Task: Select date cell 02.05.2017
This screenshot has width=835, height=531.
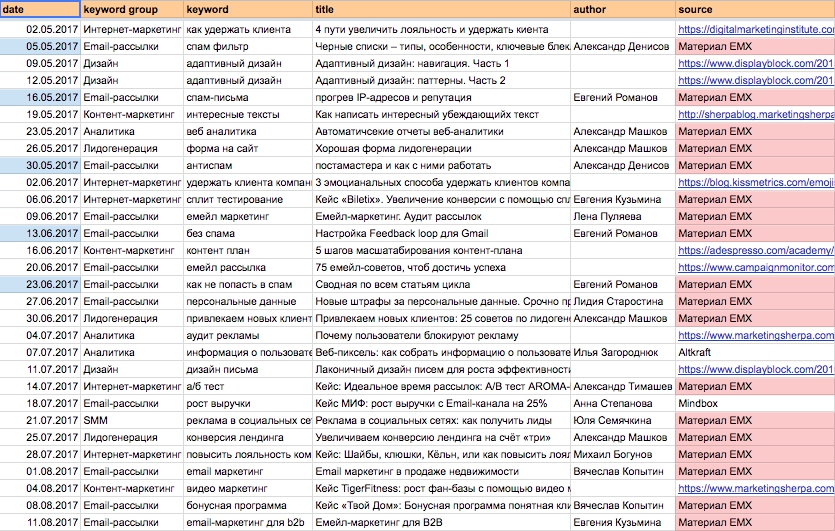Action: pos(40,29)
